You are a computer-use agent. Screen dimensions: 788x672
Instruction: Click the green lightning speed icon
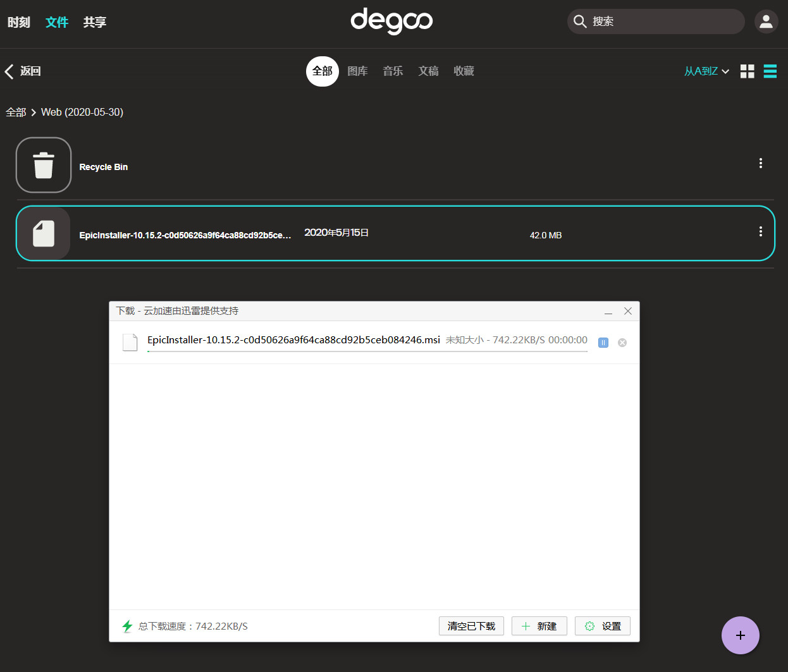[127, 626]
